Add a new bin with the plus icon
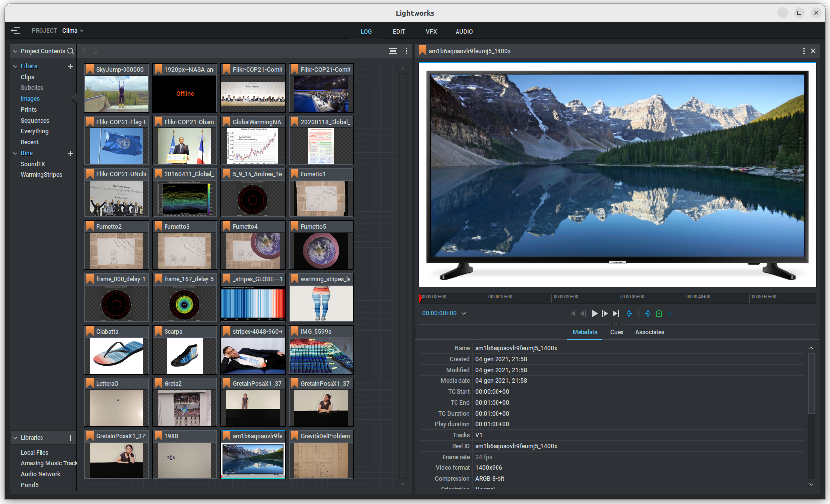830x504 pixels. (70, 153)
